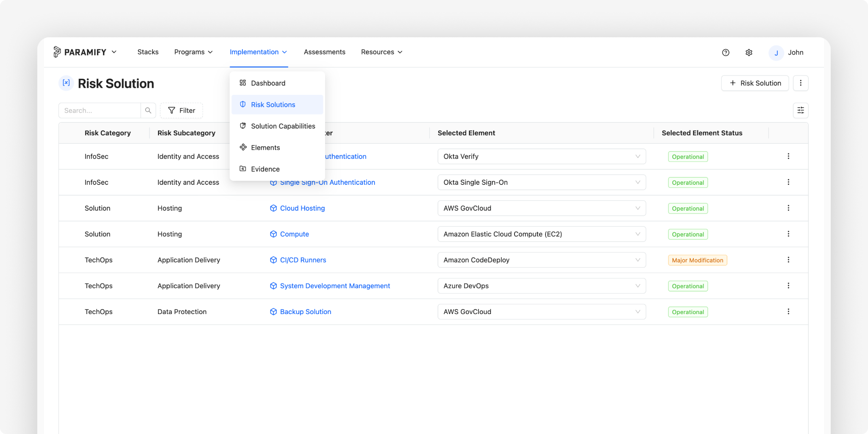Screen dimensions: 868x434
Task: Open row actions for Backup Solution row
Action: 788,312
